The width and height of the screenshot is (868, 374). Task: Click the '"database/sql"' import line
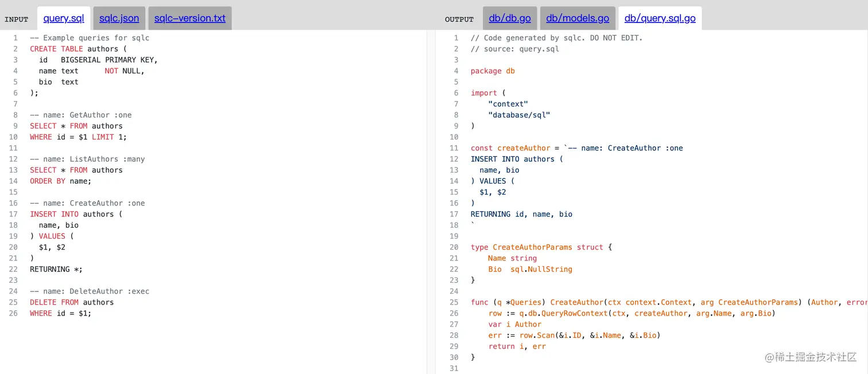tap(519, 115)
